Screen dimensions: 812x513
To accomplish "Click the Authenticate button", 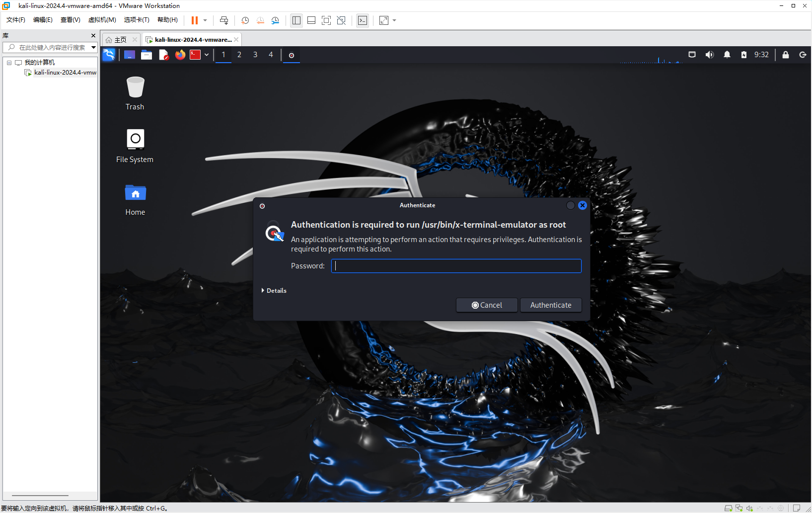I will pyautogui.click(x=551, y=305).
